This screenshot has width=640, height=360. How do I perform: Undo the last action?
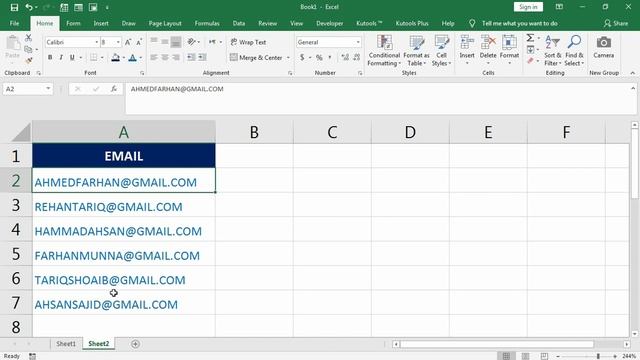point(29,7)
